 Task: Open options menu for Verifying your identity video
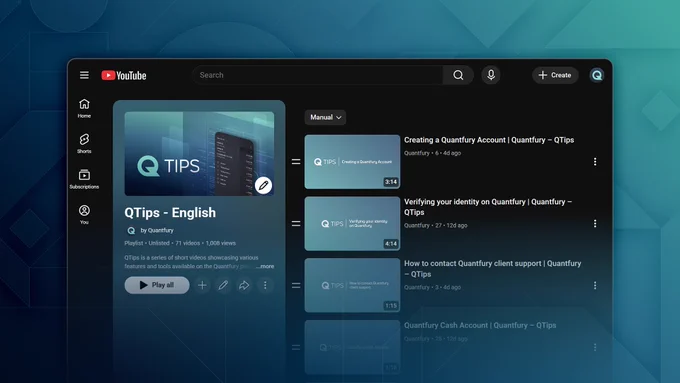point(595,224)
